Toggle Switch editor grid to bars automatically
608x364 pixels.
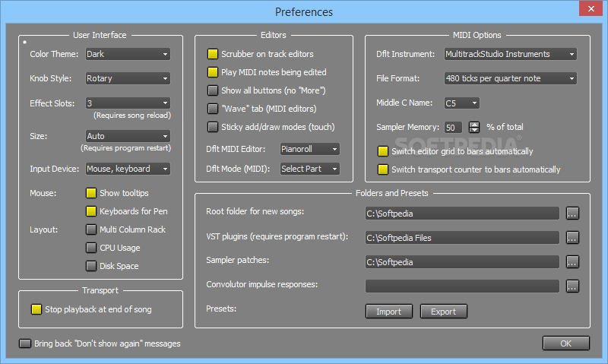[x=383, y=151]
